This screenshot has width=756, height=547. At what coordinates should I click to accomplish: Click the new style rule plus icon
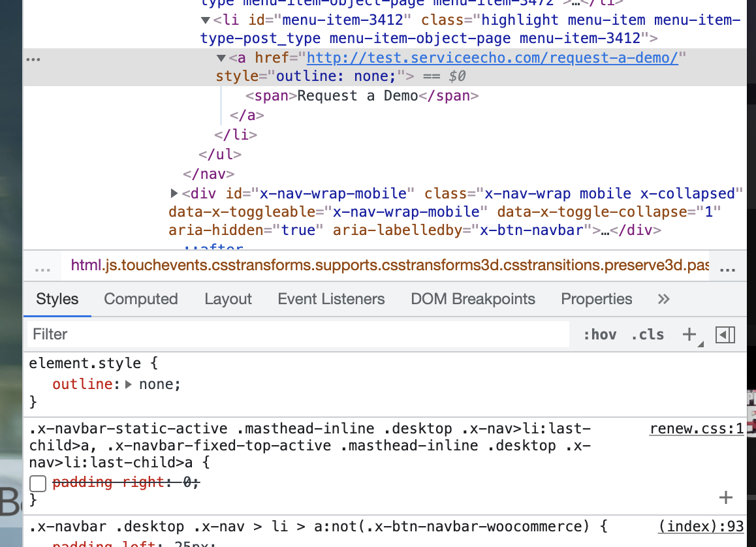(x=689, y=335)
